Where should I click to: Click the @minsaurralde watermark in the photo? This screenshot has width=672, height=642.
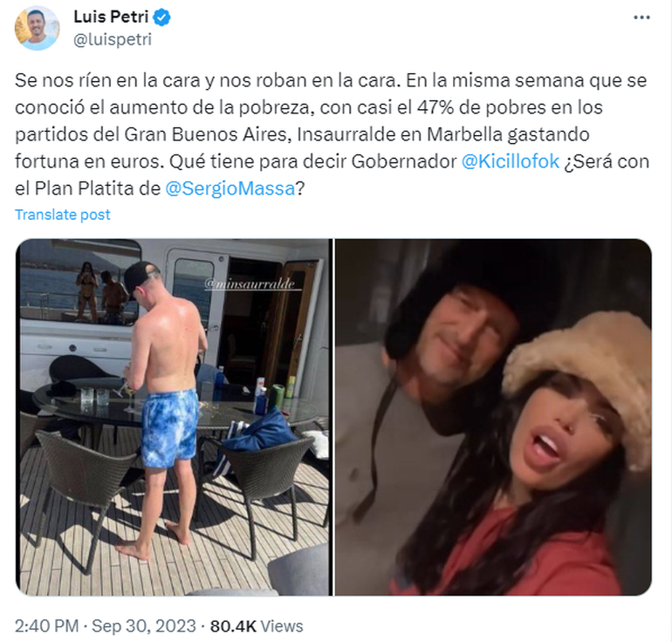coord(250,283)
